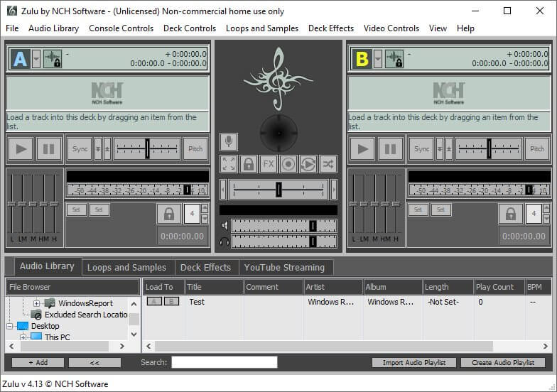
Task: Decrease Deck B loop beat count
Action: coord(546,219)
